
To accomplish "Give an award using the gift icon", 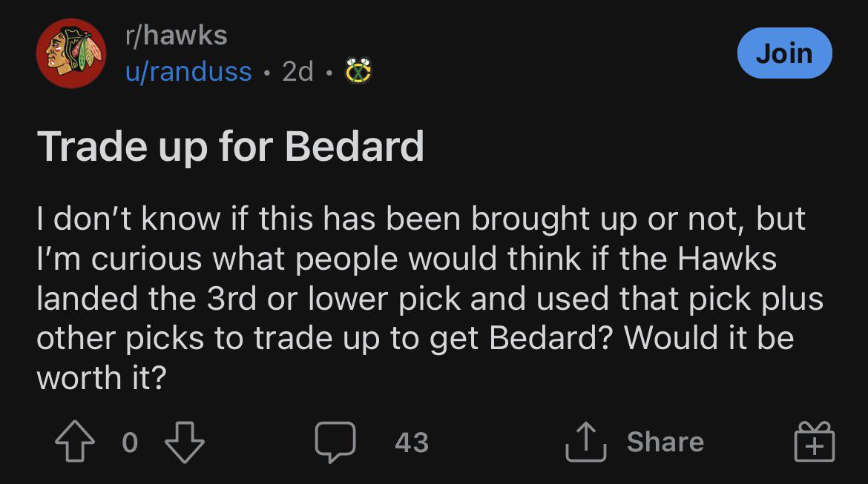I will coord(815,442).
